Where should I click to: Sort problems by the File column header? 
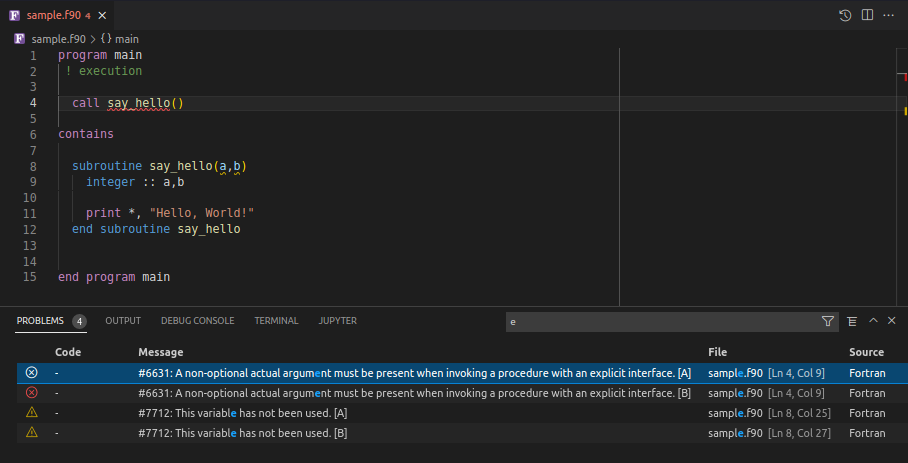pyautogui.click(x=717, y=352)
